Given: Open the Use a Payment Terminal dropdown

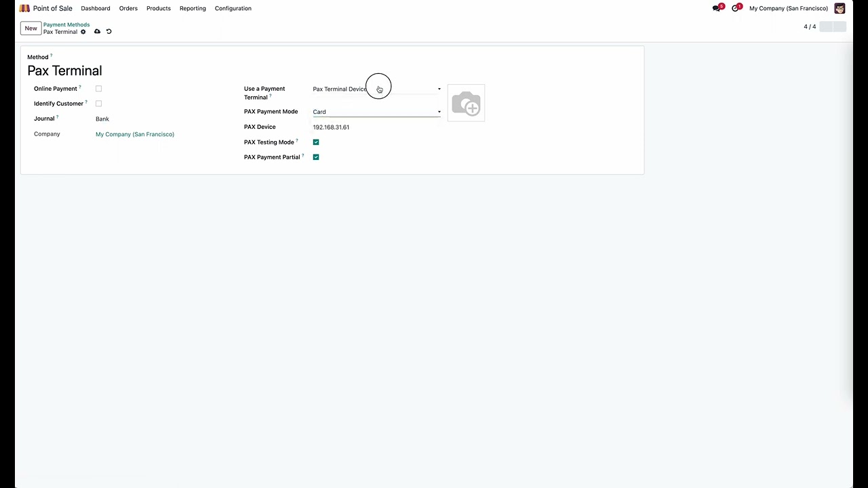Looking at the screenshot, I should point(376,89).
